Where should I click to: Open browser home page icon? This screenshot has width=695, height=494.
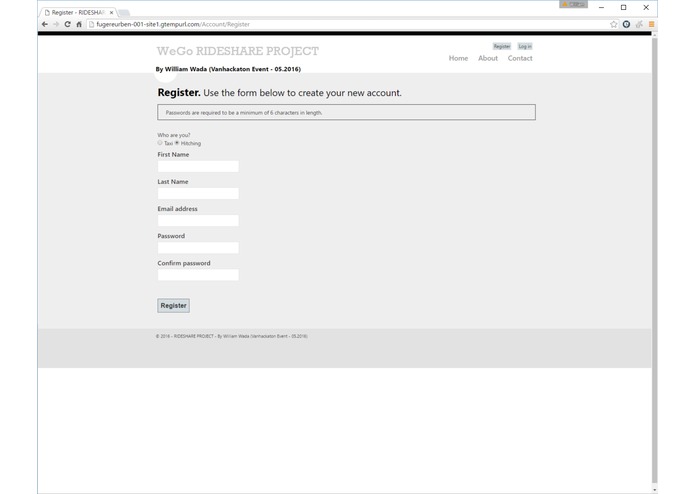pyautogui.click(x=79, y=24)
